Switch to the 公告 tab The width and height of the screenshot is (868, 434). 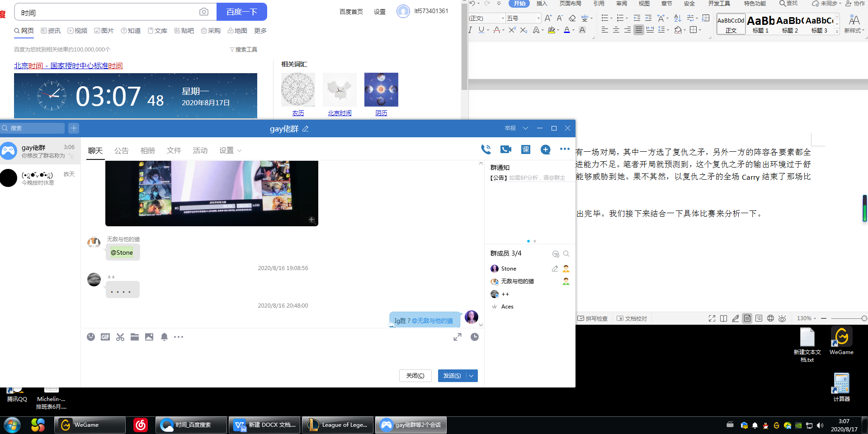point(121,150)
